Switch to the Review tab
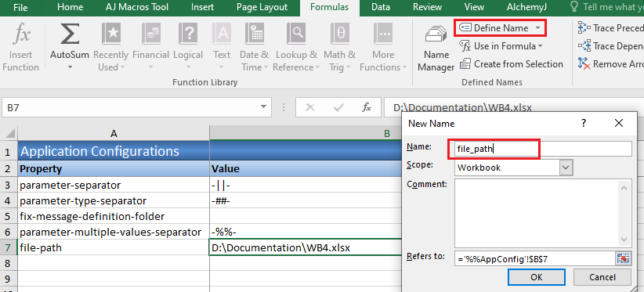 tap(428, 7)
